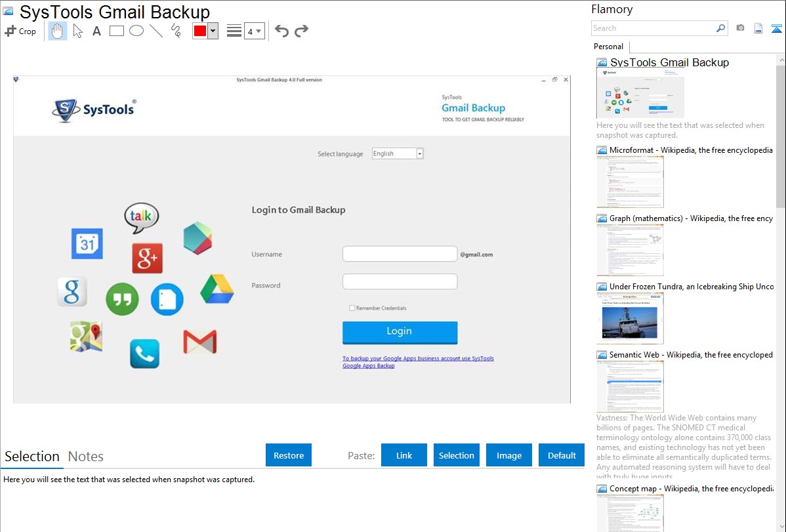Click the Flamory search field
The image size is (786, 532).
tap(653, 28)
